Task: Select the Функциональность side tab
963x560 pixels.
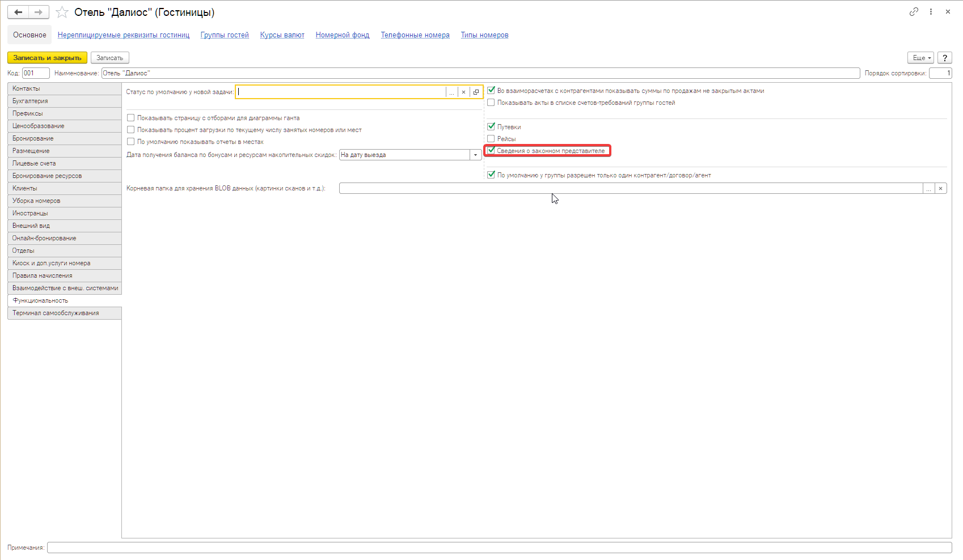Action: click(65, 300)
